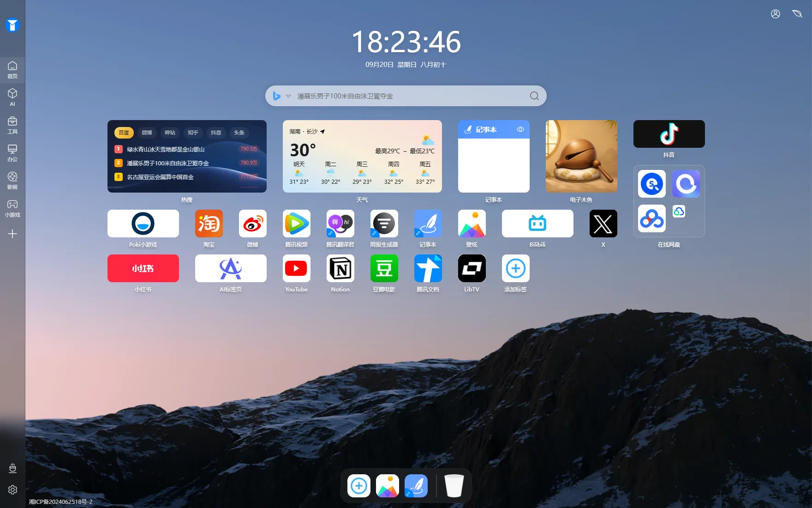Image resolution: width=812 pixels, height=508 pixels.
Task: Switch hot search to the 微博 tab
Action: (147, 133)
